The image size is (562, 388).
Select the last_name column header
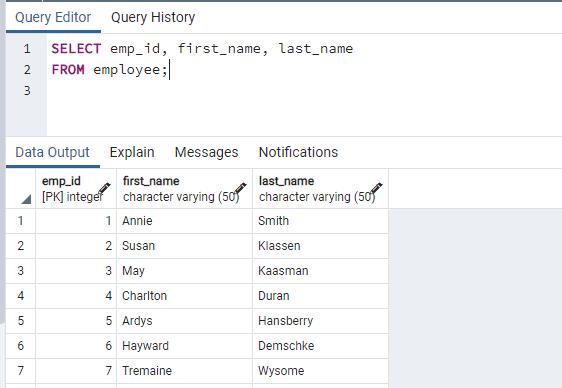320,188
